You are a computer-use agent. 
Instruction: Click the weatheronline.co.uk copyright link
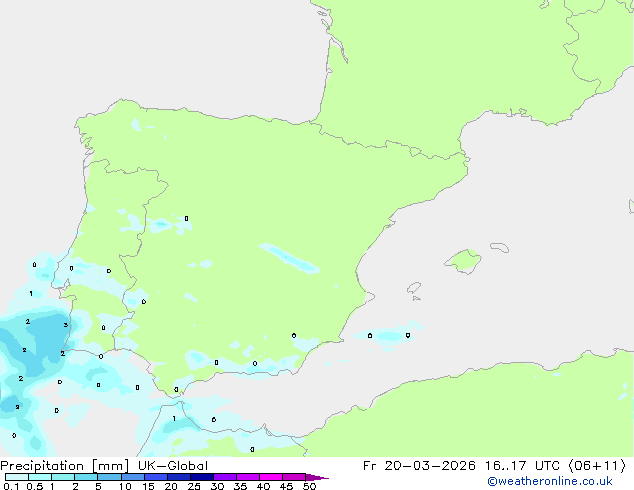click(x=549, y=481)
